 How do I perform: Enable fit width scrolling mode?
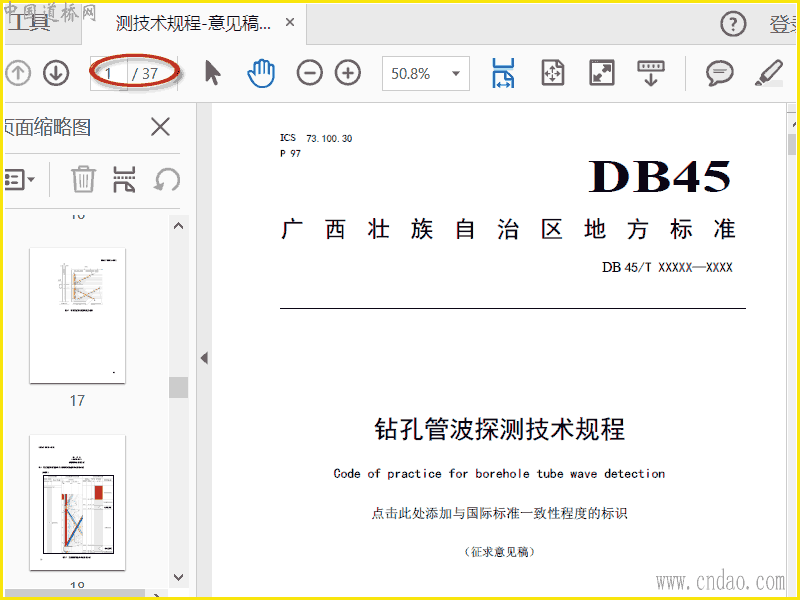(503, 73)
